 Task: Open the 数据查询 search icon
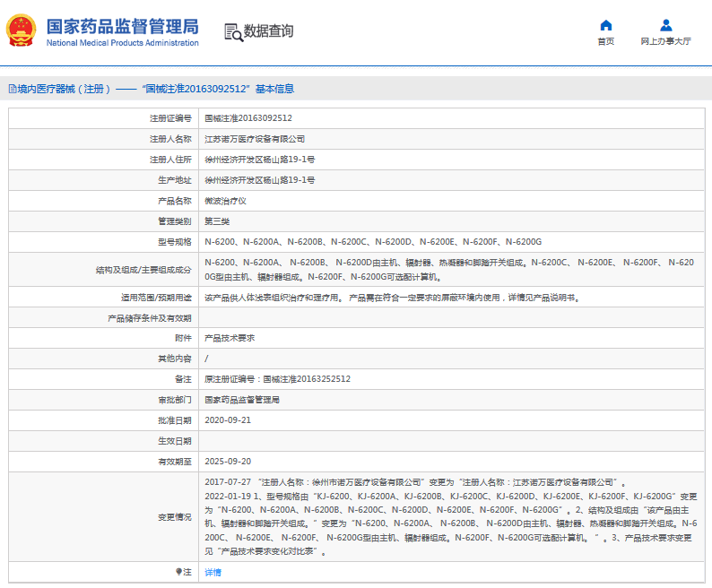point(233,32)
